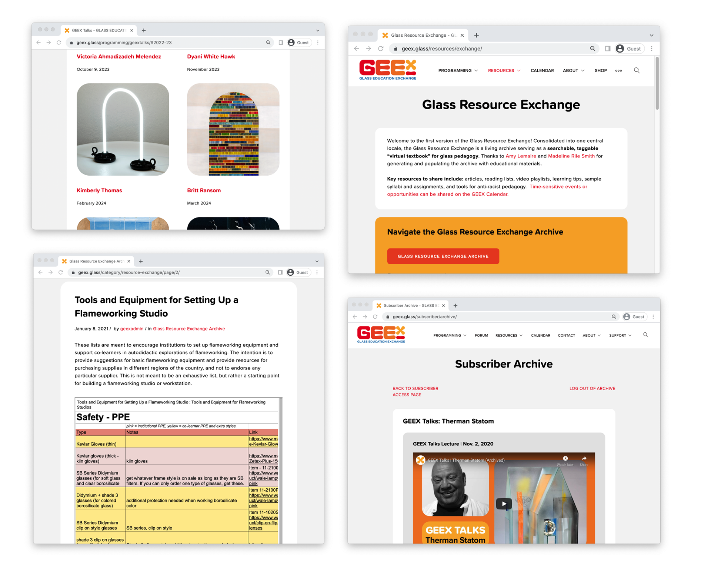Open SHOP in Glass Resource Exchange navigation

(x=601, y=70)
